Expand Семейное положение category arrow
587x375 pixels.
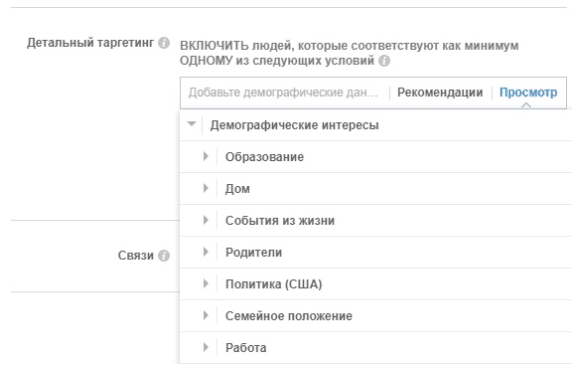206,315
